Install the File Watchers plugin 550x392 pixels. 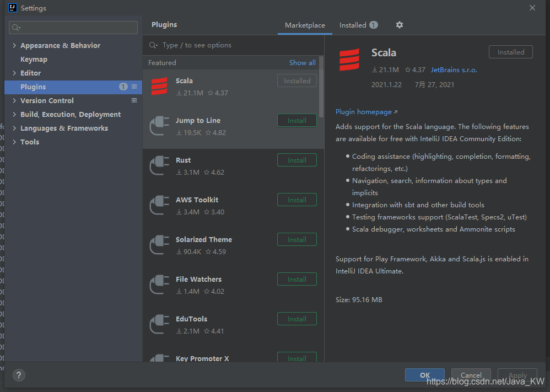[296, 279]
